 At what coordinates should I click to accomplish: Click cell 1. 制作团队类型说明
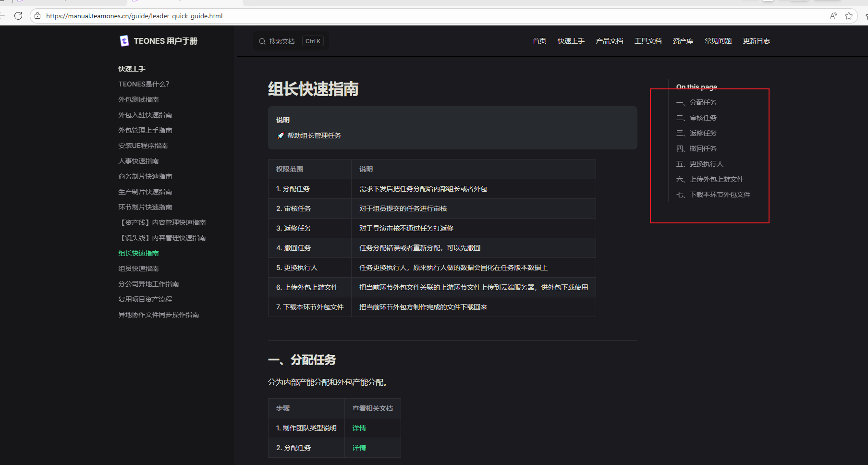click(306, 428)
